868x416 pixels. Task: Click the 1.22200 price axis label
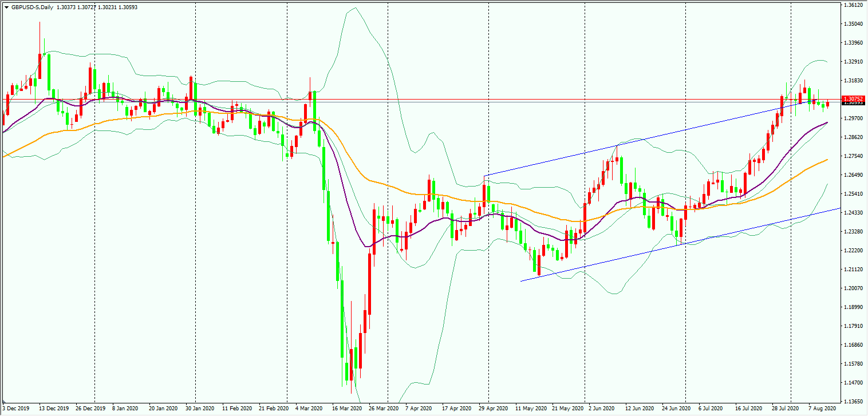[853, 251]
